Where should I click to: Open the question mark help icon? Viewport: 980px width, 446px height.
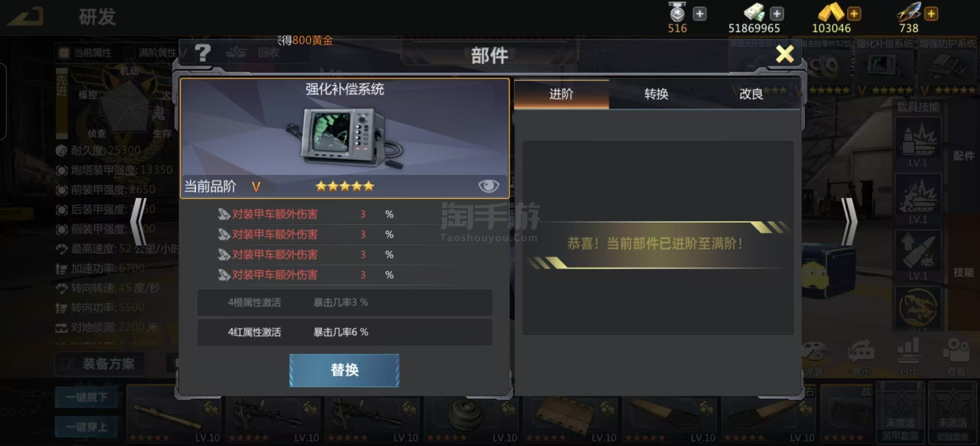pyautogui.click(x=203, y=53)
